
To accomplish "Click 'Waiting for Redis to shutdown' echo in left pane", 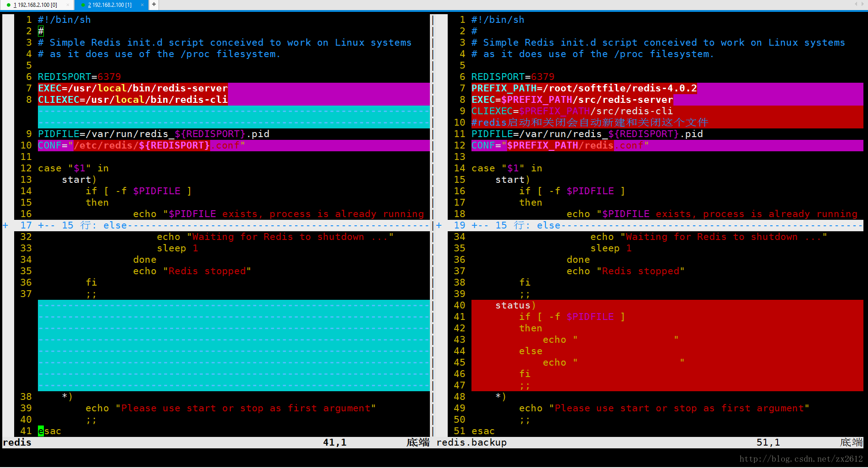I will pos(275,237).
